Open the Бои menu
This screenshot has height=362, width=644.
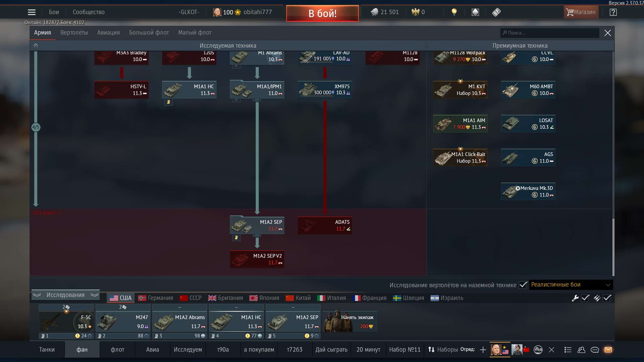(x=54, y=12)
